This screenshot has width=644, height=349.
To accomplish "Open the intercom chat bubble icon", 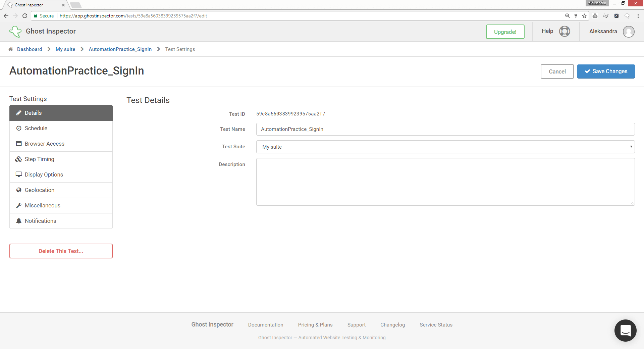I will (625, 331).
